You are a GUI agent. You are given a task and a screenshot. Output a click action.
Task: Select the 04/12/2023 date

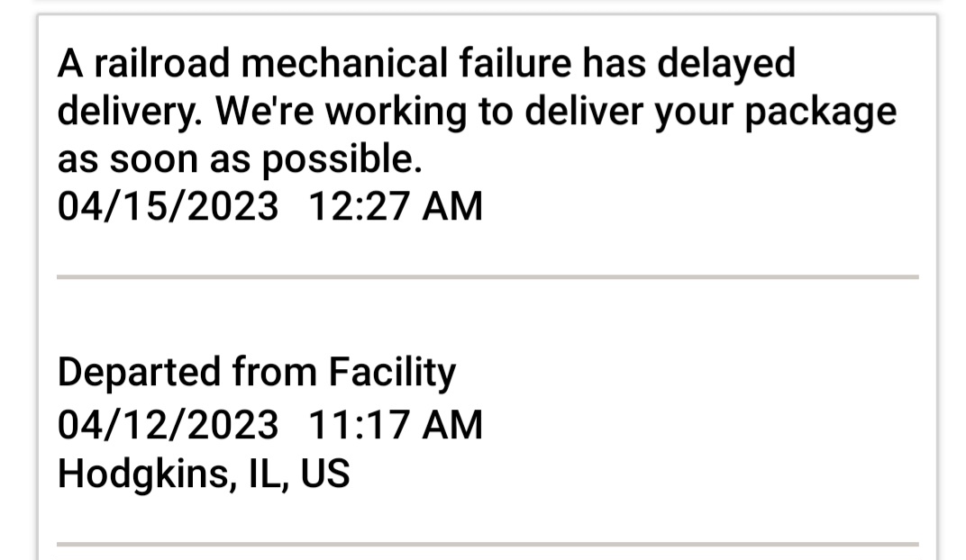tap(168, 425)
